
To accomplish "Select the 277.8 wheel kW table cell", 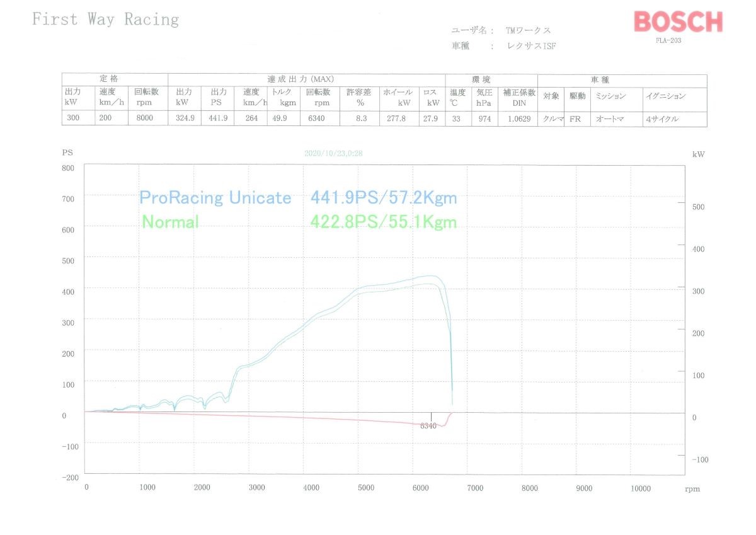I will 397,119.
